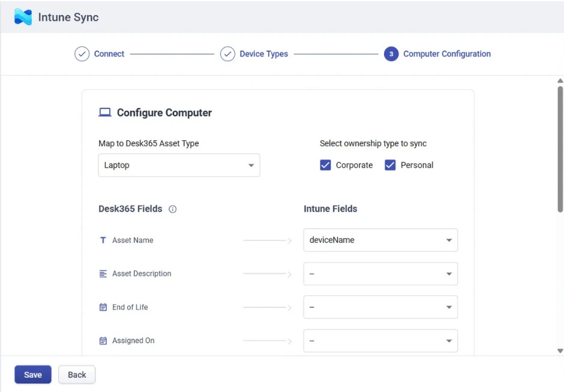
Task: Click the Intune Sync title text
Action: point(68,17)
